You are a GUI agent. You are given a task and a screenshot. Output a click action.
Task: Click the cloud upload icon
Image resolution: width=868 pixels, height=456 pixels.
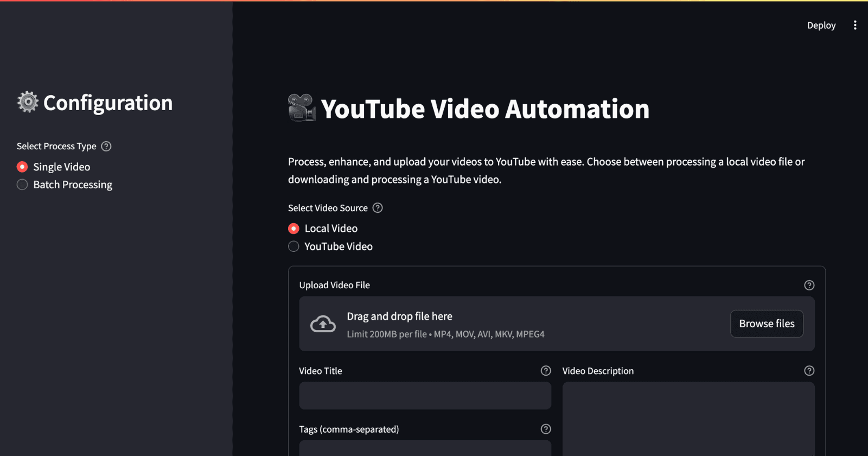(323, 324)
